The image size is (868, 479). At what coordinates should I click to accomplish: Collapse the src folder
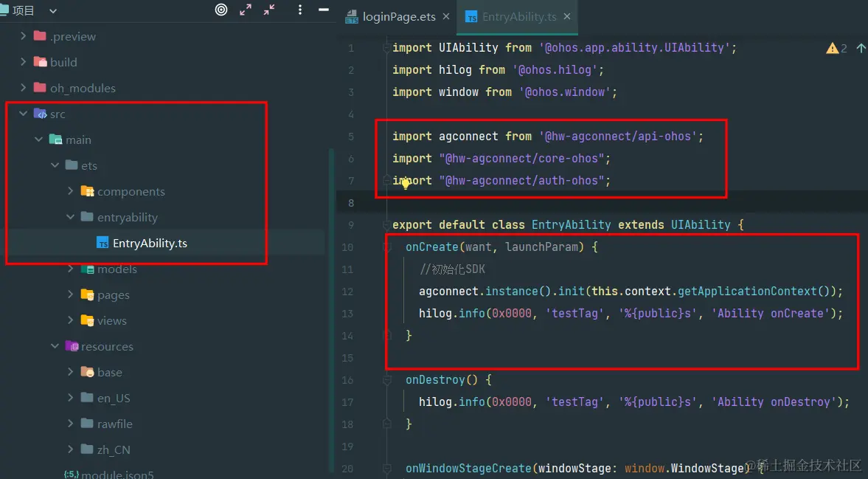(24, 114)
